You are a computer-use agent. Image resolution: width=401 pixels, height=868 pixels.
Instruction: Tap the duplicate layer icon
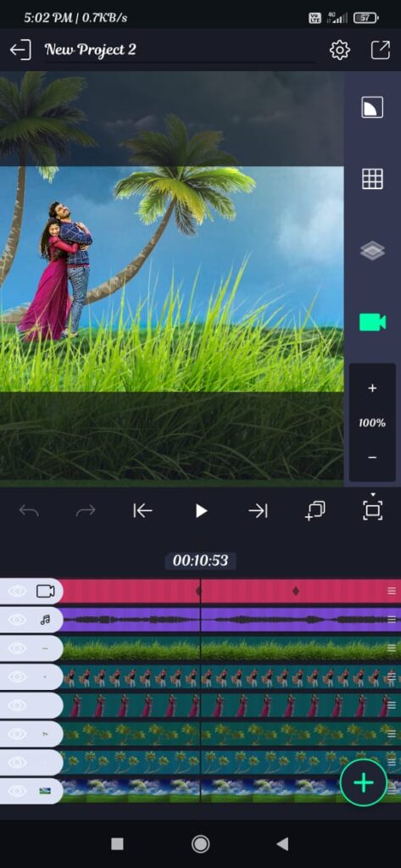coord(315,511)
